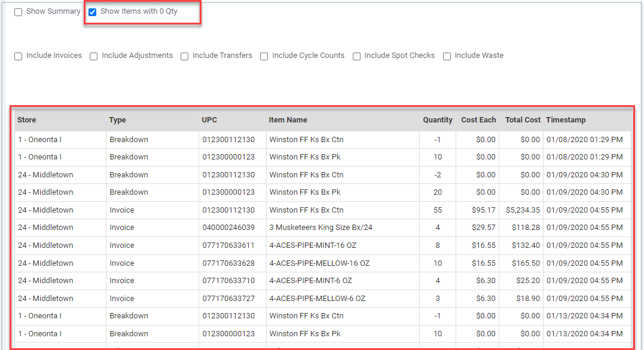Toggle the Include Waste checkbox
Viewport: 644px width, 350px height.
tap(447, 56)
